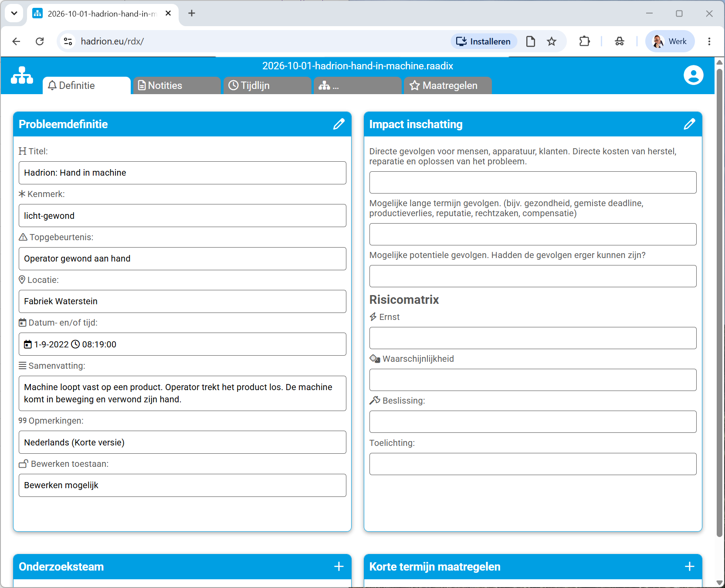Bookmark this page with the star icon
The image size is (725, 588).
pyautogui.click(x=552, y=41)
